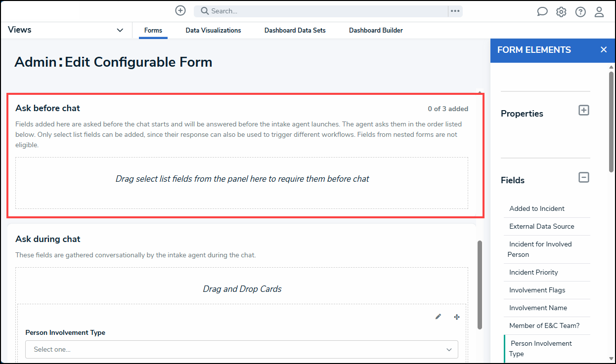Click the search options ellipsis icon

click(455, 11)
